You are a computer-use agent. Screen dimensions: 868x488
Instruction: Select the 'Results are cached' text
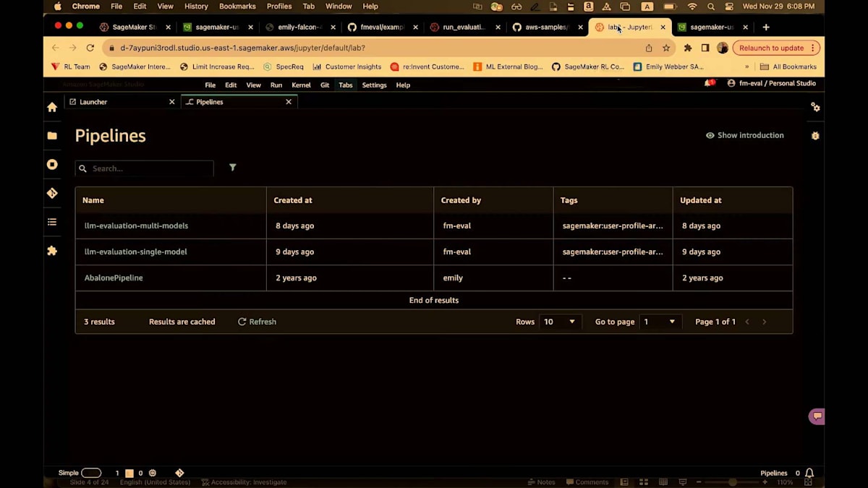(x=182, y=322)
